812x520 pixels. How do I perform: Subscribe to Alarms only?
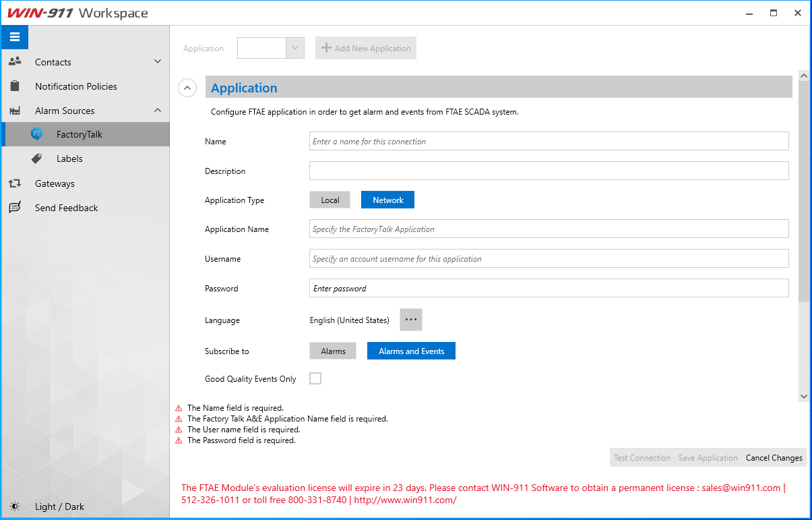(x=333, y=351)
